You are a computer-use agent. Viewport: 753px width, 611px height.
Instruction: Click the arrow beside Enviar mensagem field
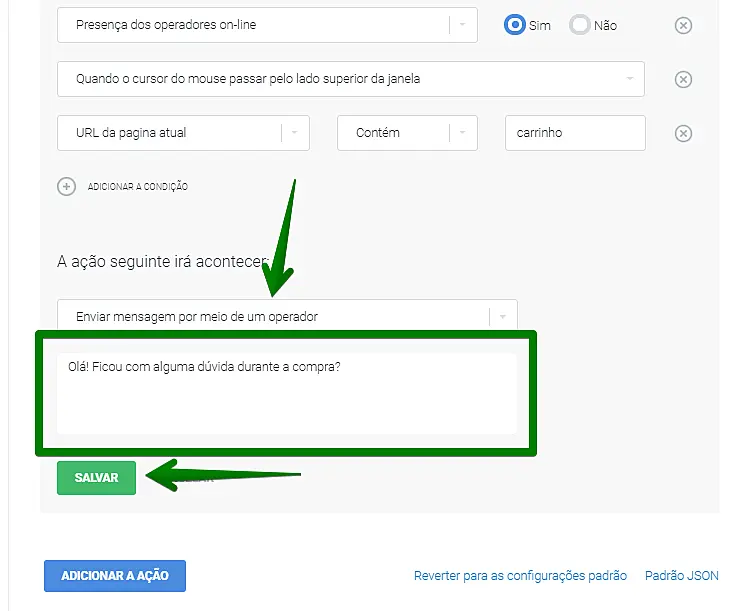click(x=503, y=316)
